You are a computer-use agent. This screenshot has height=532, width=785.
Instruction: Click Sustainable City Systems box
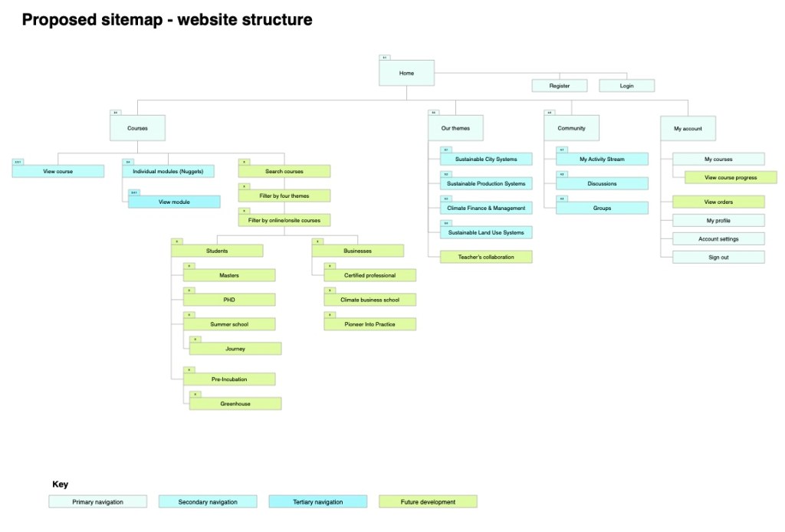point(486,159)
